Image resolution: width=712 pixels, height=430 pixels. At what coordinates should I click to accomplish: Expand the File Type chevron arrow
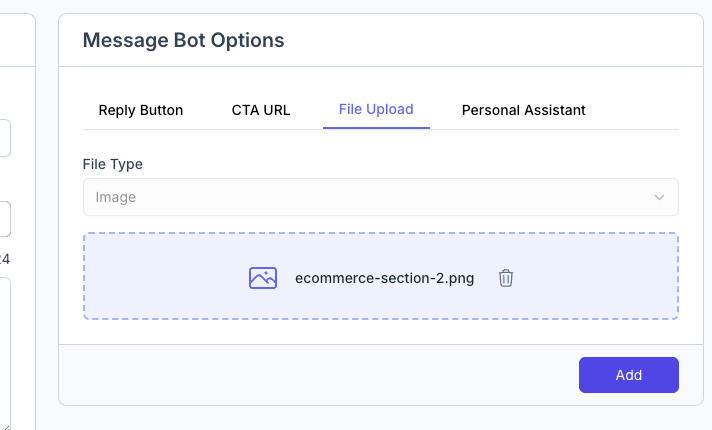pos(659,197)
